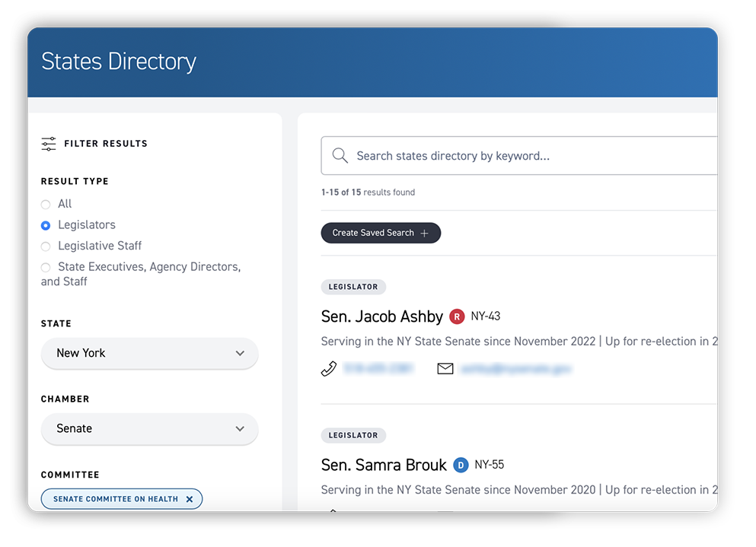Select Sen. Jacob Ashby's profile
The image size is (756, 547).
381,316
